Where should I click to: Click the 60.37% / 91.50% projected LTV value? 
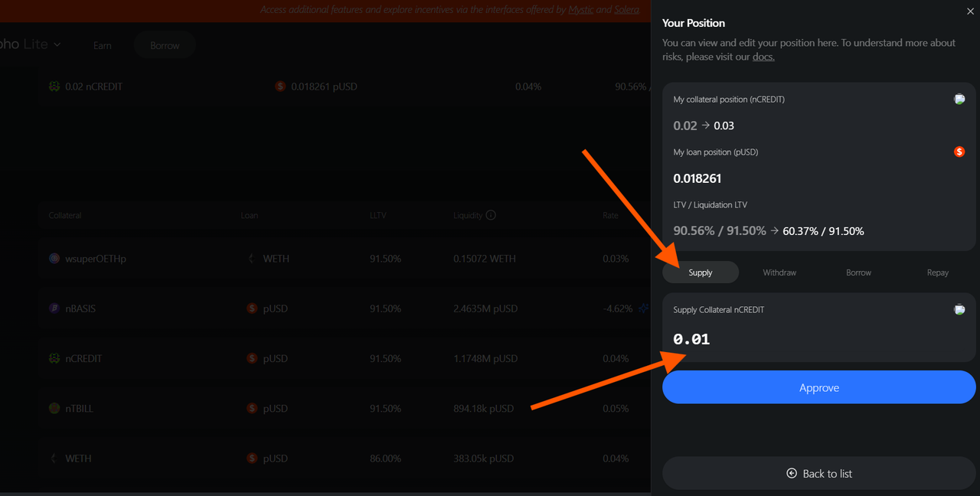(x=824, y=231)
